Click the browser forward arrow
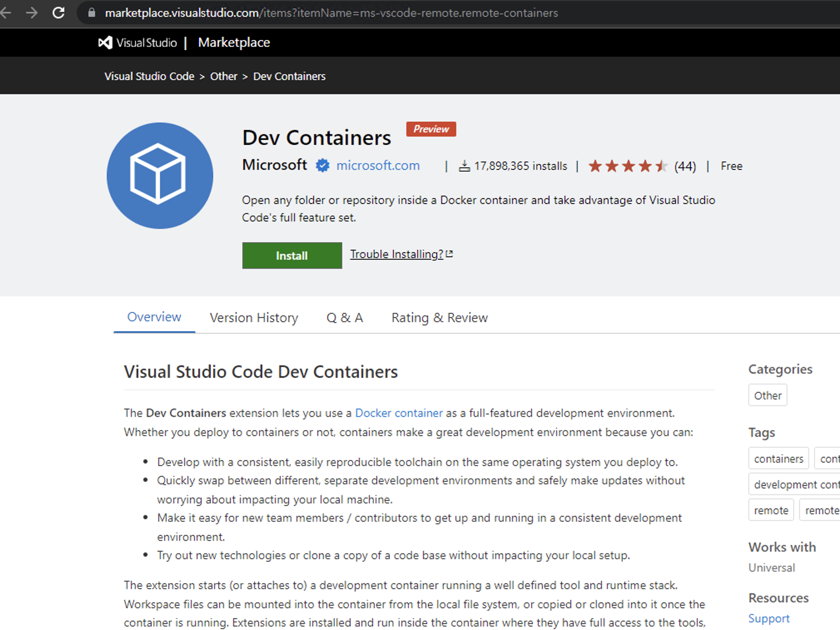840x630 pixels. (x=32, y=12)
